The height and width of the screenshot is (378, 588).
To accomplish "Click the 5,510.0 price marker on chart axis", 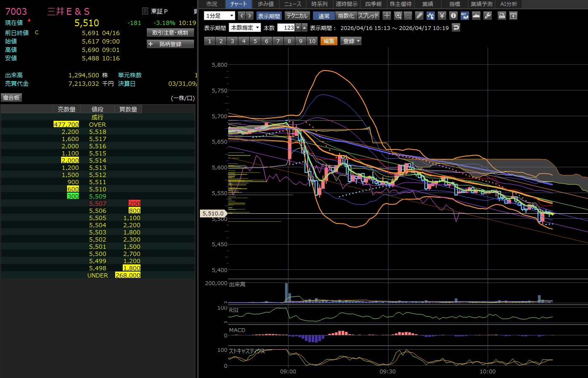I will 213,214.
